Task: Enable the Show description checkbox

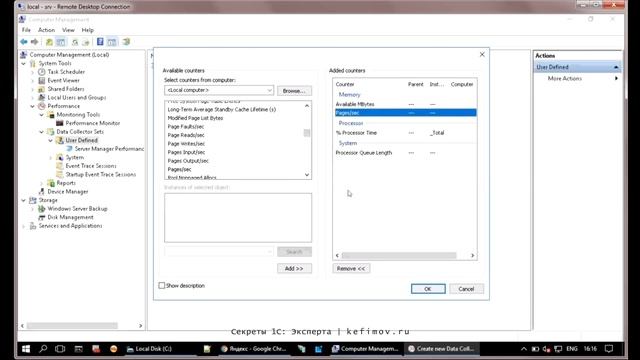Action: 162,285
